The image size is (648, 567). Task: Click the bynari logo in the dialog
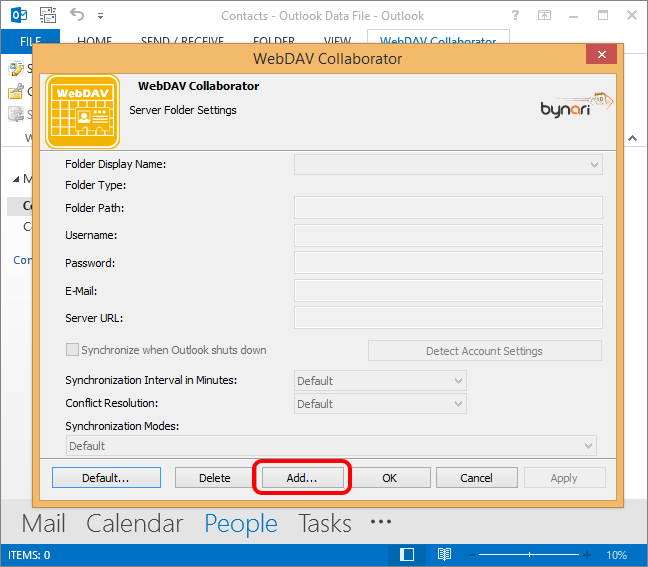[x=577, y=105]
